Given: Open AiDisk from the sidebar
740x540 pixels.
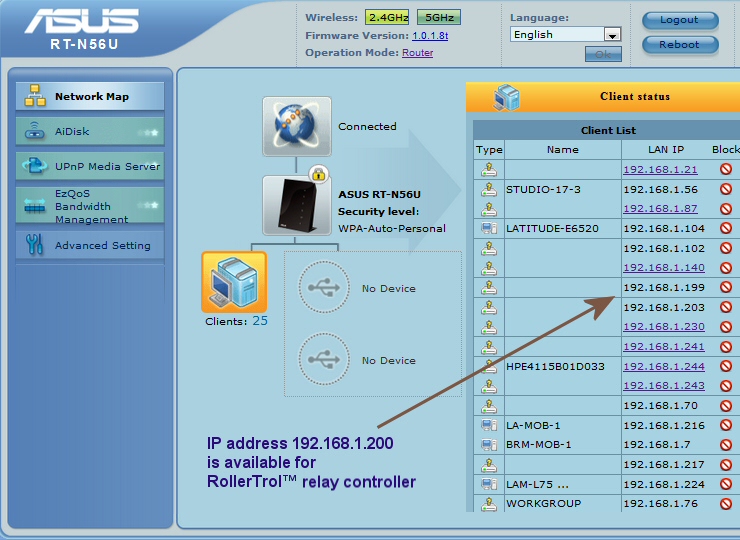Looking at the screenshot, I should (90, 131).
